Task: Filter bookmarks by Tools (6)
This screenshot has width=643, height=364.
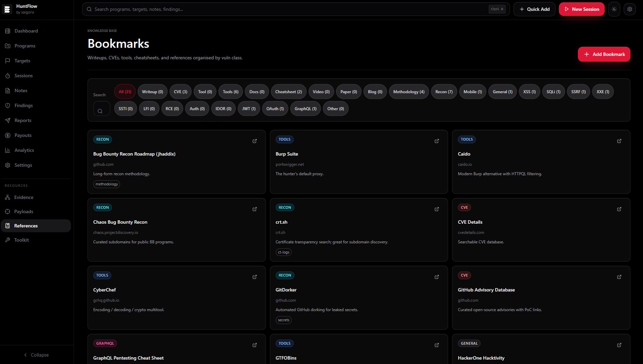Action: [231, 92]
